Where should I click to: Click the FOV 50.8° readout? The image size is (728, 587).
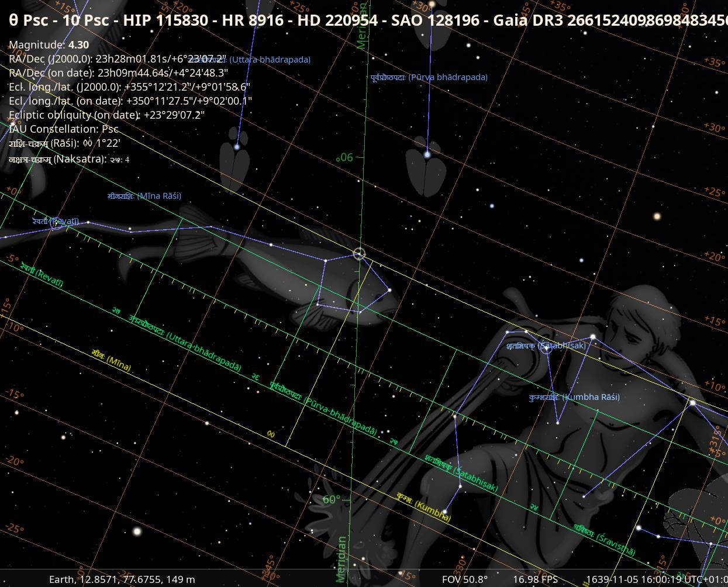click(464, 579)
